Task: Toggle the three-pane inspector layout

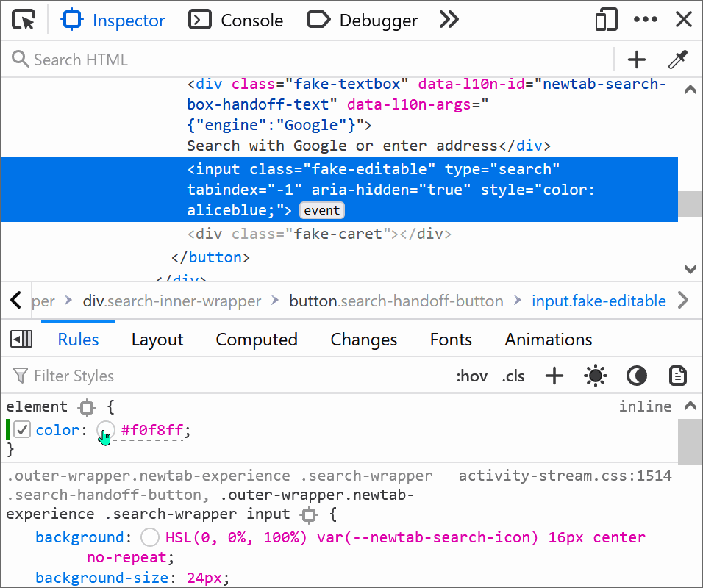Action: click(21, 339)
